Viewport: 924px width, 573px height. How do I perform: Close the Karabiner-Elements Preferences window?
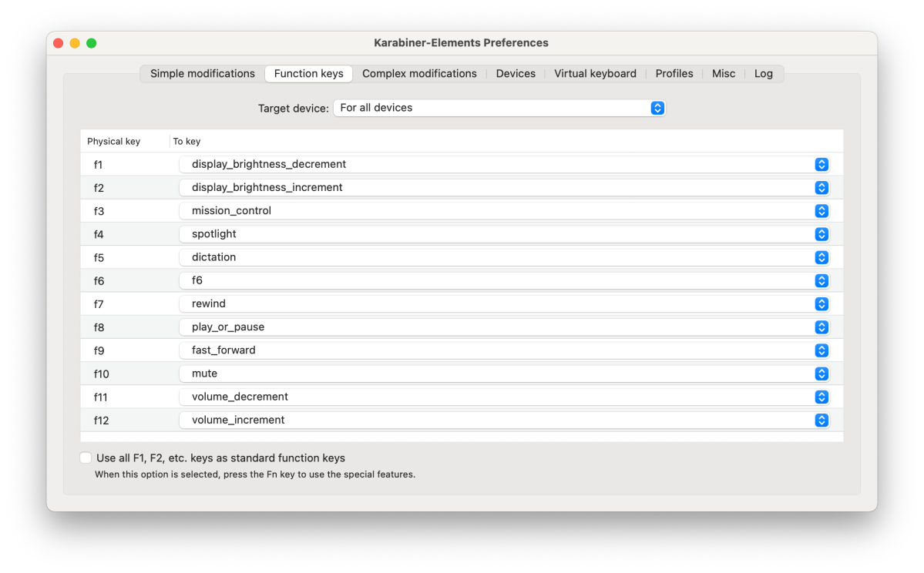[x=58, y=43]
